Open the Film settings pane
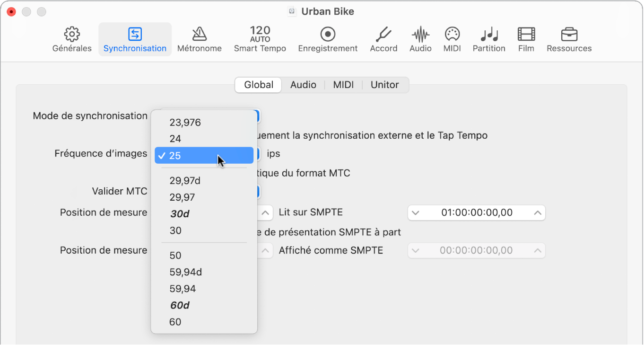 526,39
